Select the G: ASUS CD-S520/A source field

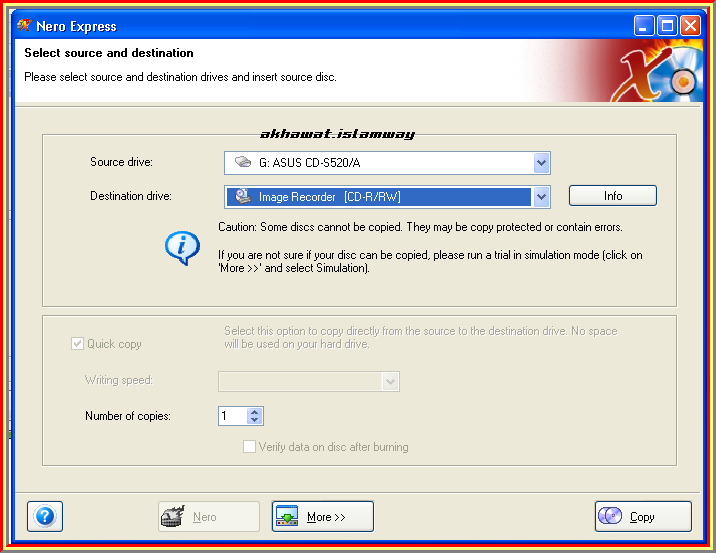coord(387,163)
